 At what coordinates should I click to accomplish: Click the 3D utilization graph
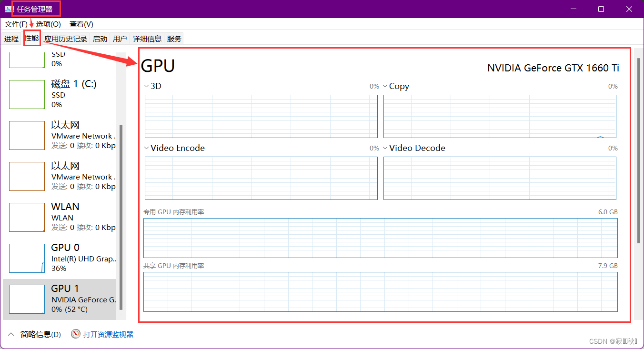[261, 116]
